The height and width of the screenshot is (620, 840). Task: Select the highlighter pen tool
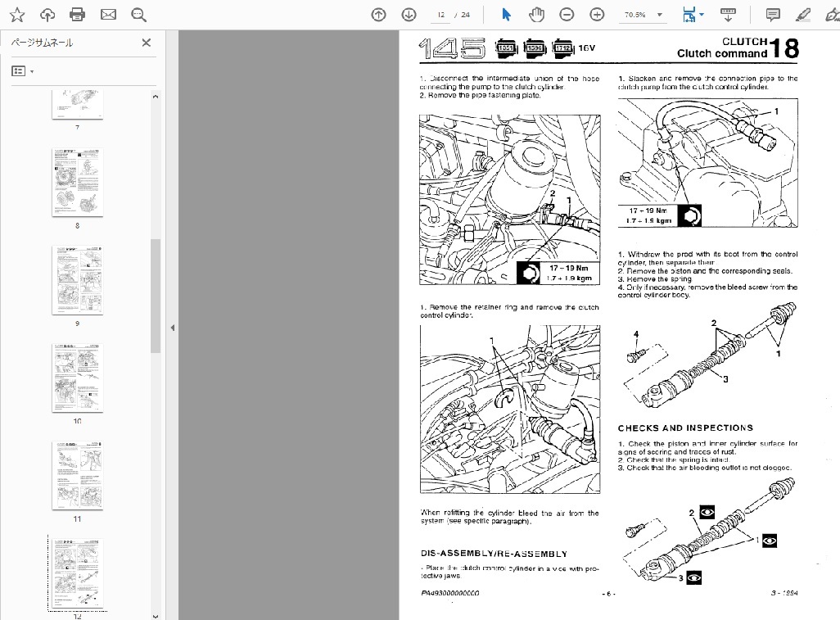coord(802,15)
